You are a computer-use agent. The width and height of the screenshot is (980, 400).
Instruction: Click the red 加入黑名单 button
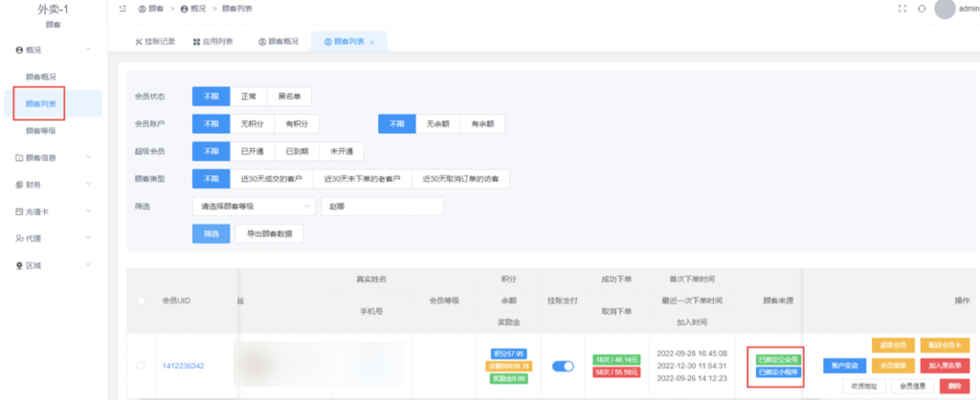coord(942,365)
